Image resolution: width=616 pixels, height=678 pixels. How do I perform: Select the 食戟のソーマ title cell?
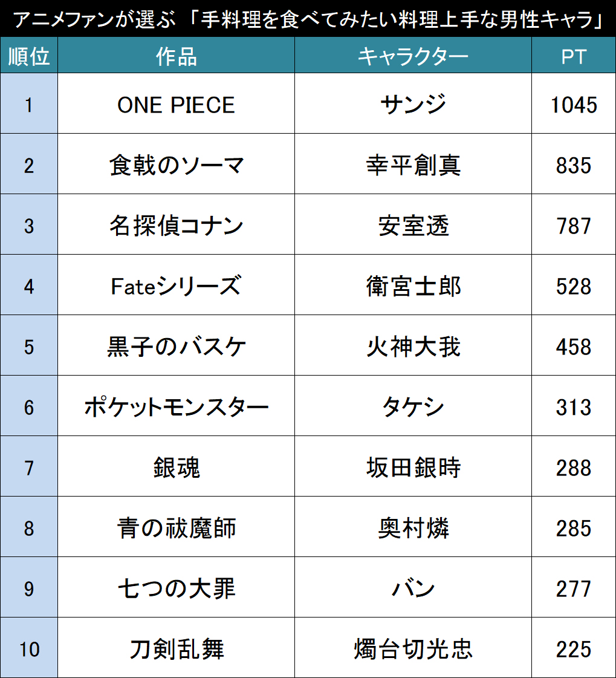click(177, 164)
